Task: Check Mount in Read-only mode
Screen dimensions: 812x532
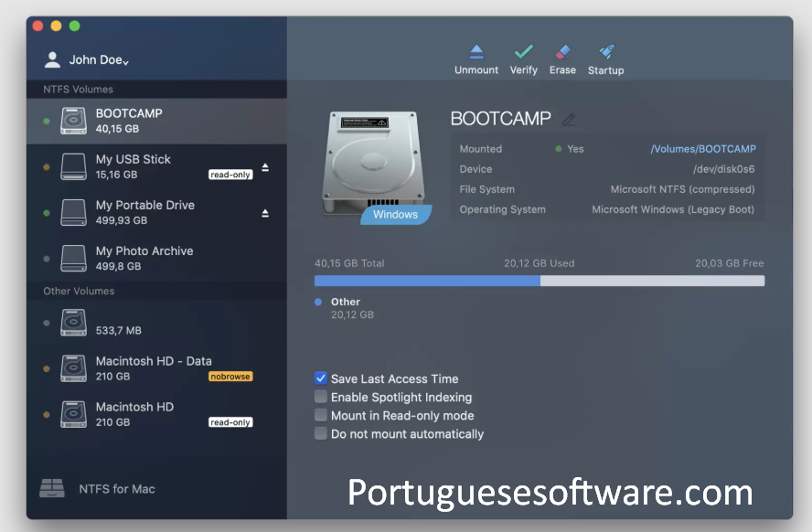Action: pos(321,415)
